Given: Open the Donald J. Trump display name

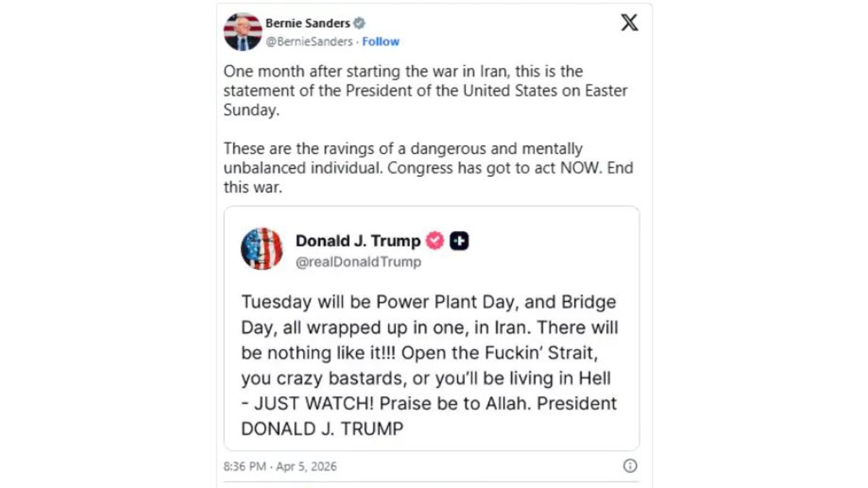Looking at the screenshot, I should [x=358, y=241].
